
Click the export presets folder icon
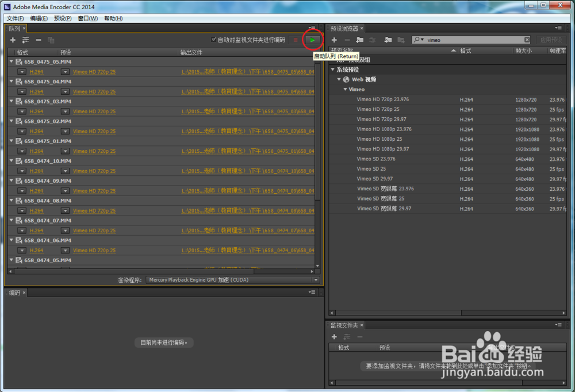pyautogui.click(x=401, y=40)
